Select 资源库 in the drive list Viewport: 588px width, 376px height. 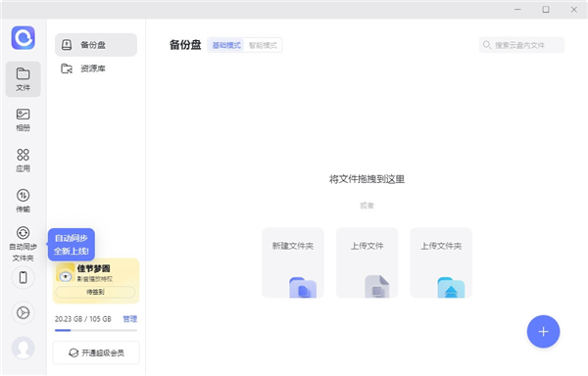[x=96, y=69]
